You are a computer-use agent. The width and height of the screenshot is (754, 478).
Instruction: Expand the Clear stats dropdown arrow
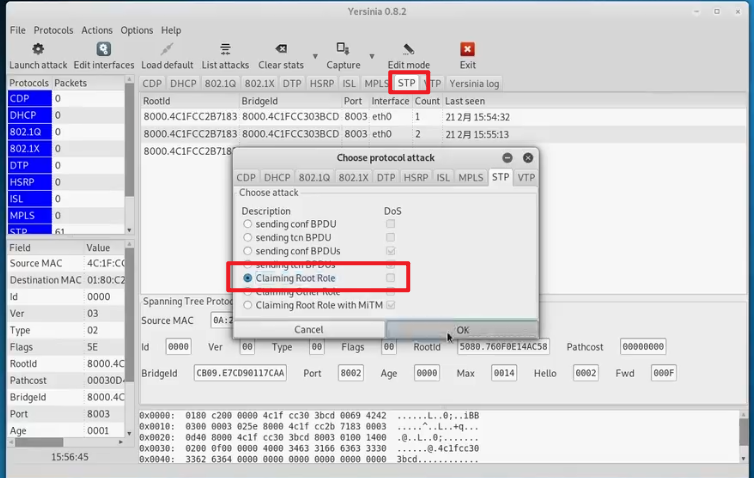(x=315, y=56)
